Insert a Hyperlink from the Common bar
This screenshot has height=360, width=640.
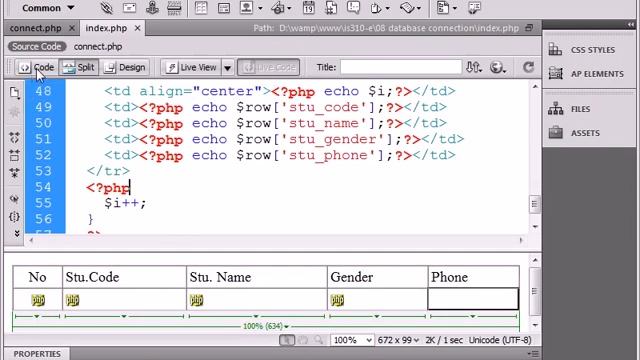tap(107, 8)
